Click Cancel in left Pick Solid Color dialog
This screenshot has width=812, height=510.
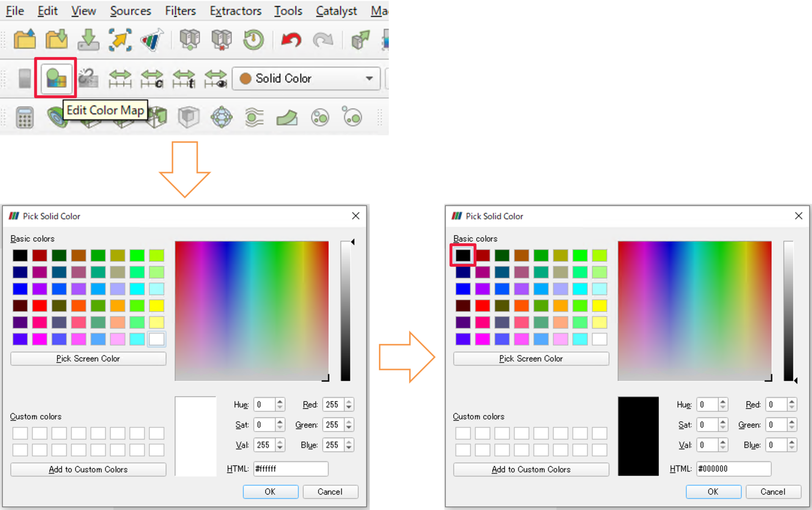pos(330,491)
